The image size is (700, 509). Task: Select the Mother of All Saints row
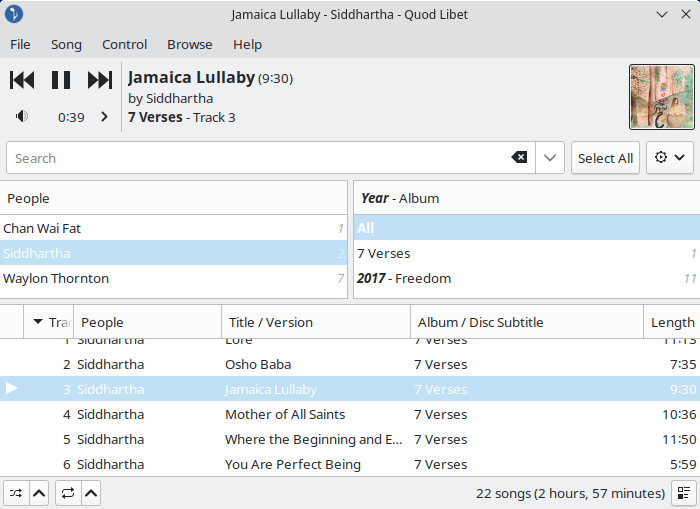click(350, 414)
